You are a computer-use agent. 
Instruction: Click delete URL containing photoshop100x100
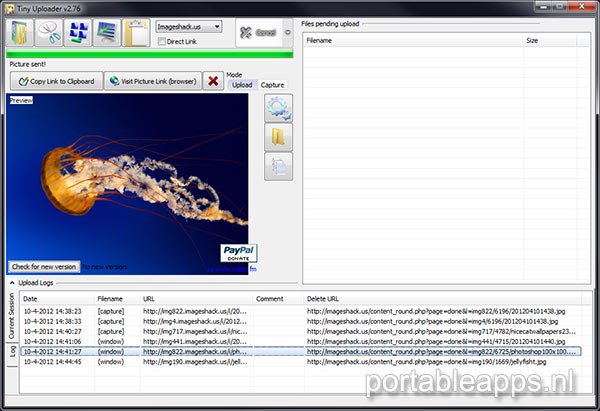pos(441,351)
